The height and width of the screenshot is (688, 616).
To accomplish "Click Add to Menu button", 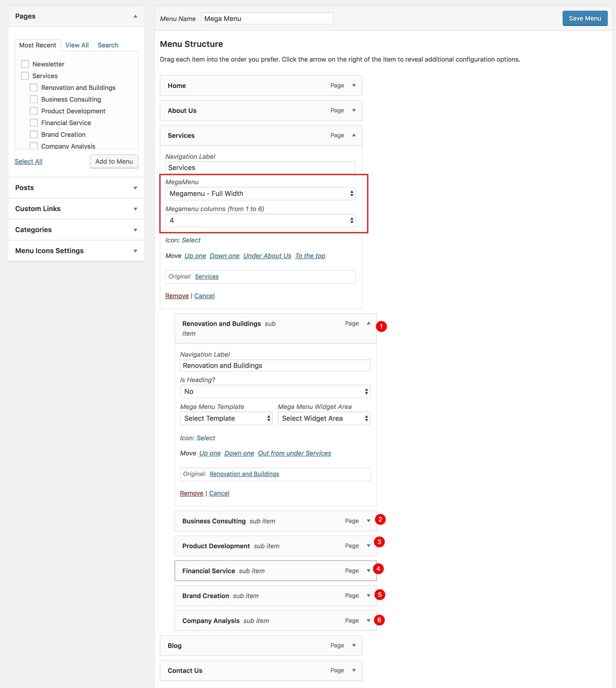I will coord(114,161).
